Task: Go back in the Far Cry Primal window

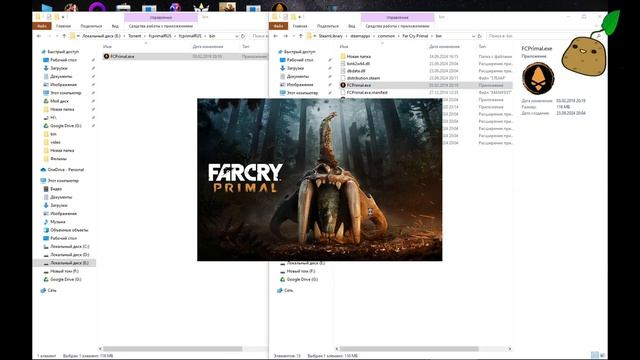Action: (276, 36)
